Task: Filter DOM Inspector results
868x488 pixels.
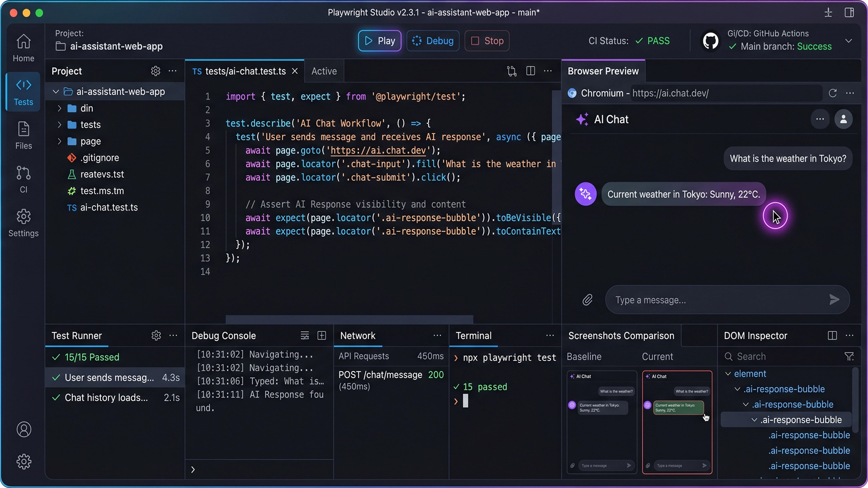Action: tap(849, 357)
